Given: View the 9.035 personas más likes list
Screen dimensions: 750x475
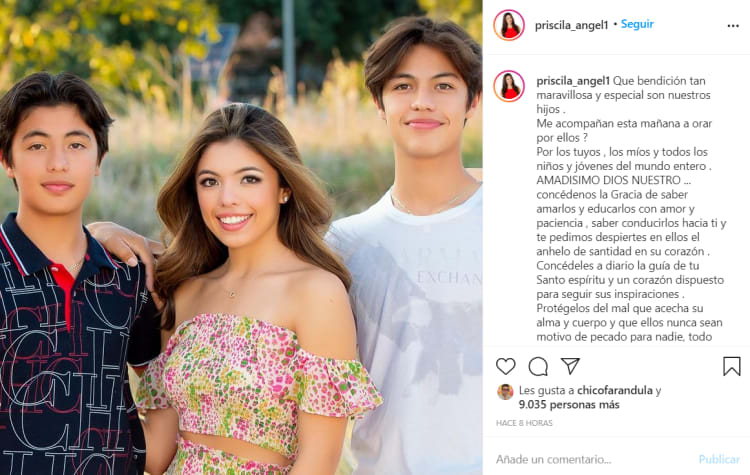Looking at the screenshot, I should pyautogui.click(x=569, y=405).
